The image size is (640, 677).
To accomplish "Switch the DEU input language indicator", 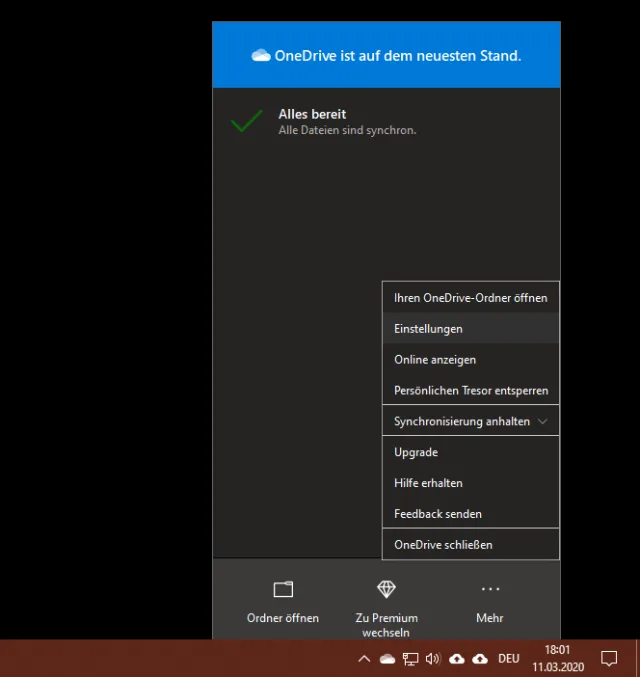I will (x=508, y=658).
